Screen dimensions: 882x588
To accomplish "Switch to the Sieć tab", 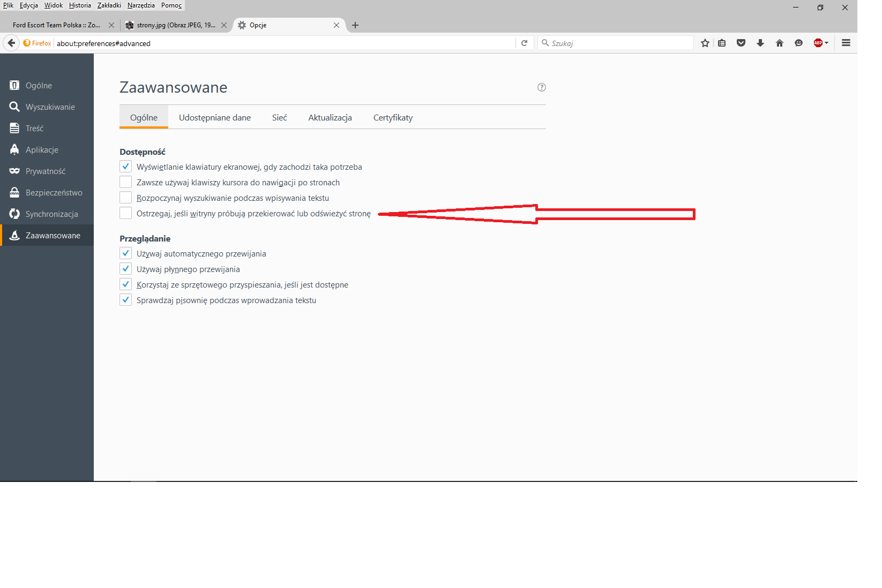I will (x=279, y=118).
